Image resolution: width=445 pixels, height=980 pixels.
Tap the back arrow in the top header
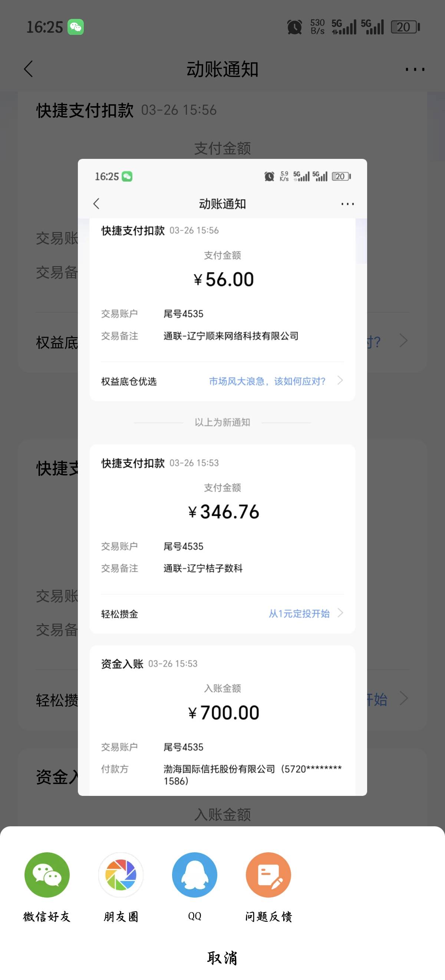29,69
